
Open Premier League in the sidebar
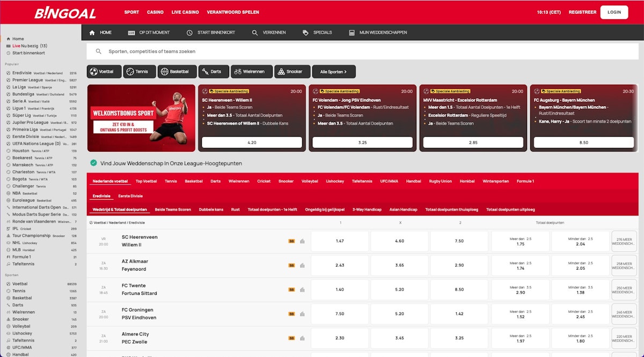click(41, 80)
